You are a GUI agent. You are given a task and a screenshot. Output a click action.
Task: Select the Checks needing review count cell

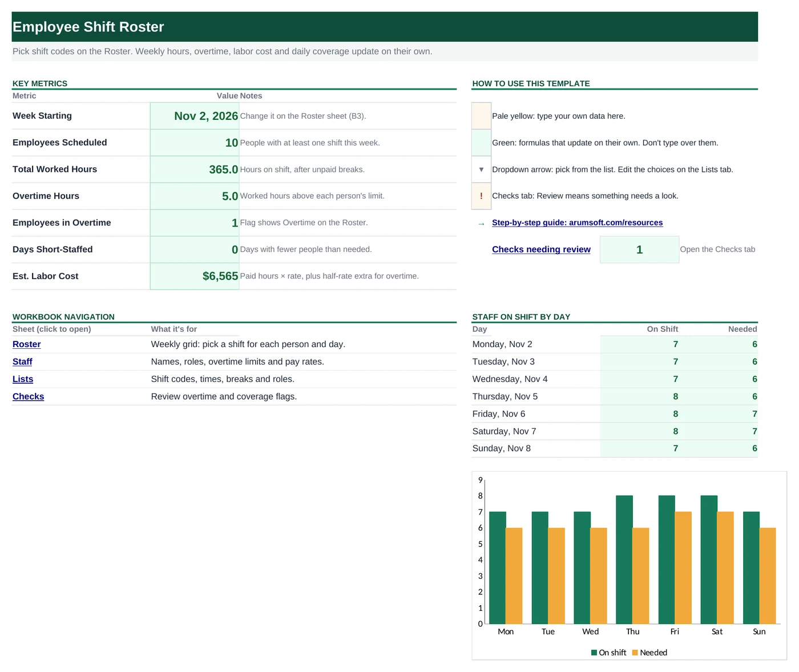639,250
